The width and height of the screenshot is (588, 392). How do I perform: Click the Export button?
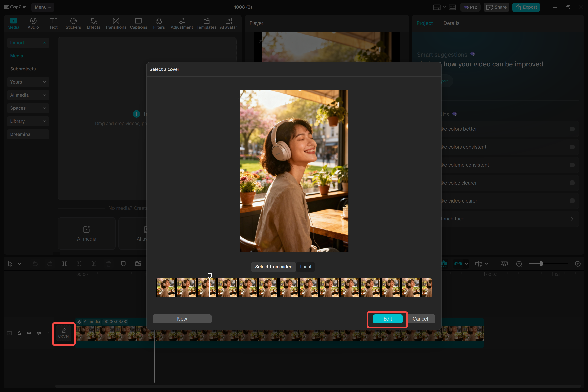pos(526,7)
